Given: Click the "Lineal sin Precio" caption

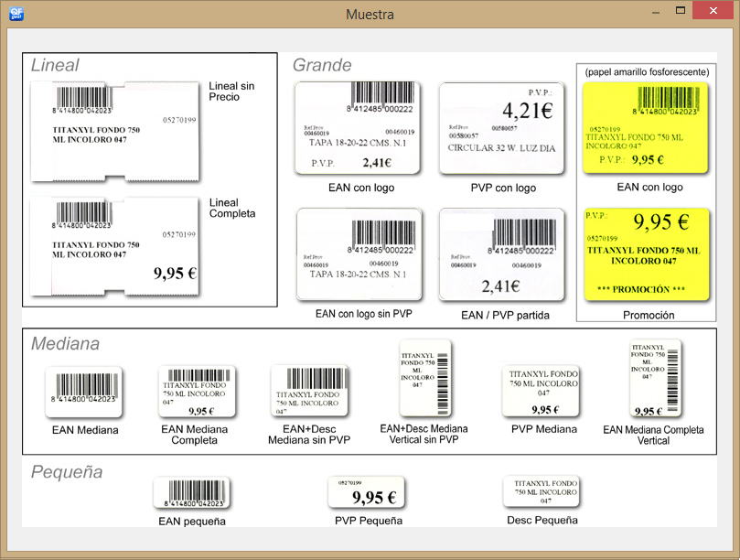Looking at the screenshot, I should [x=231, y=92].
